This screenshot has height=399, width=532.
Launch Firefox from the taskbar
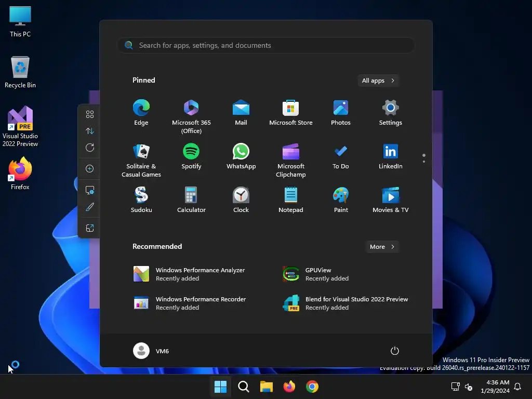[289, 387]
